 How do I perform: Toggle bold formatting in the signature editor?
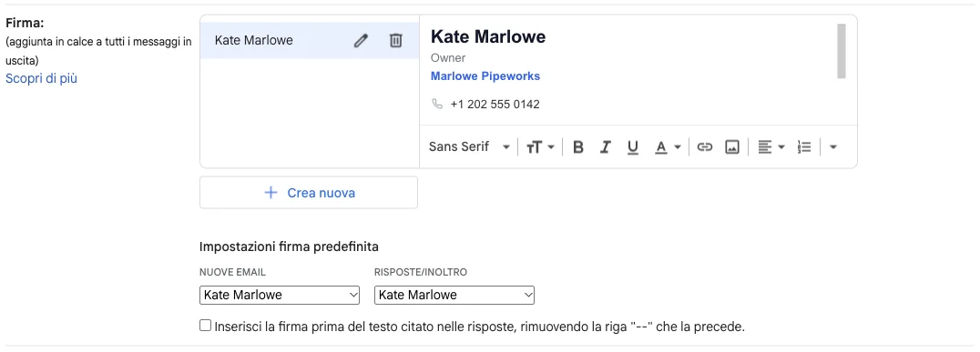coord(578,147)
